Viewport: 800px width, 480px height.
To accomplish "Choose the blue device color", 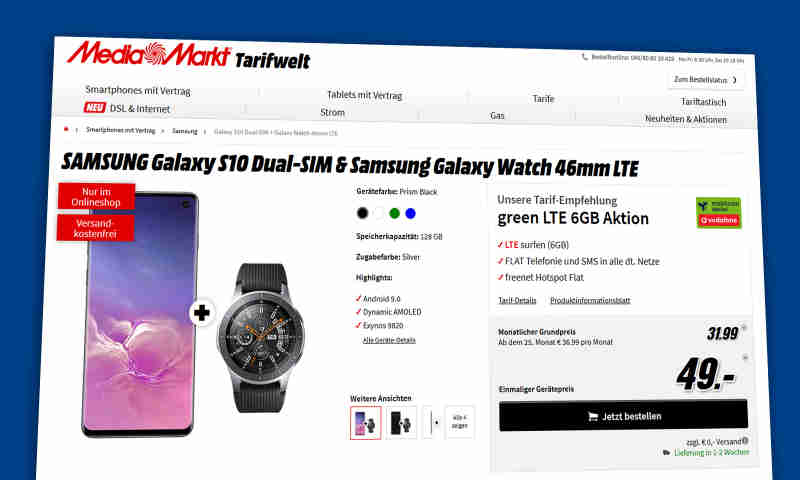I will 410,214.
